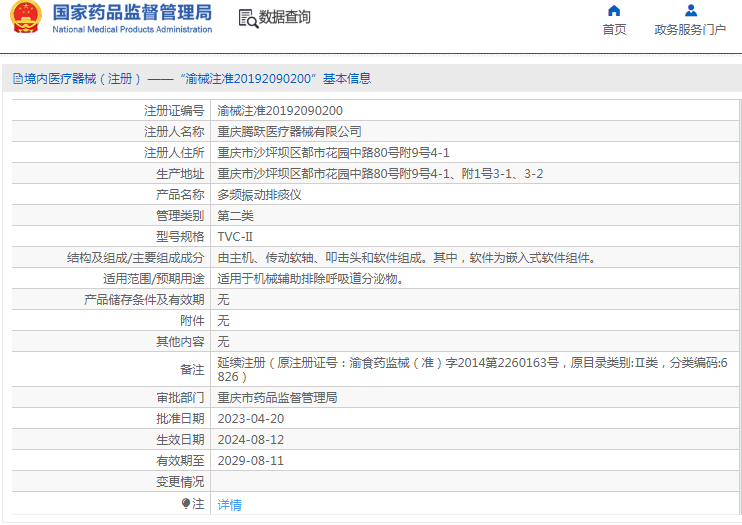
Task: Click the lightbulb icon beside 注
Action: pyautogui.click(x=186, y=503)
